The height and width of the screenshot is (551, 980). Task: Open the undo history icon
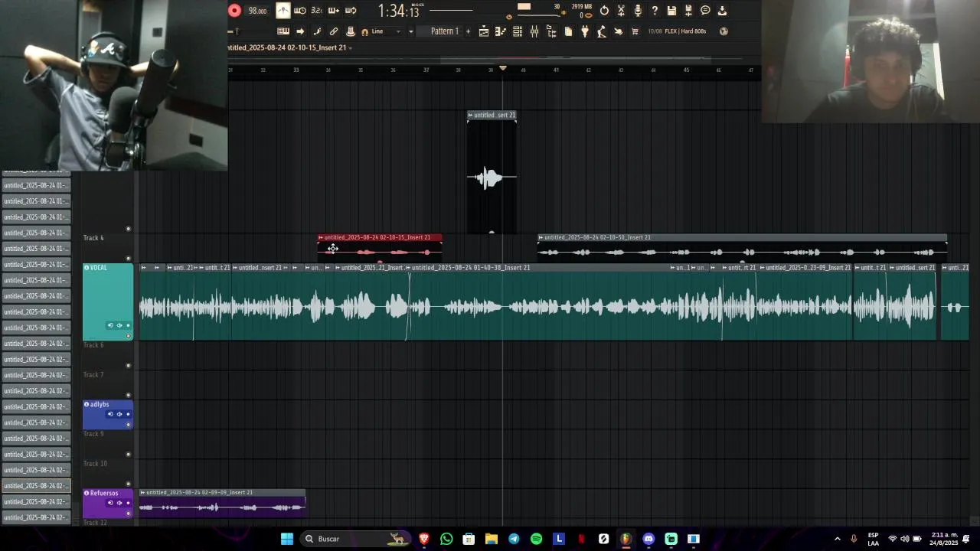coord(604,11)
